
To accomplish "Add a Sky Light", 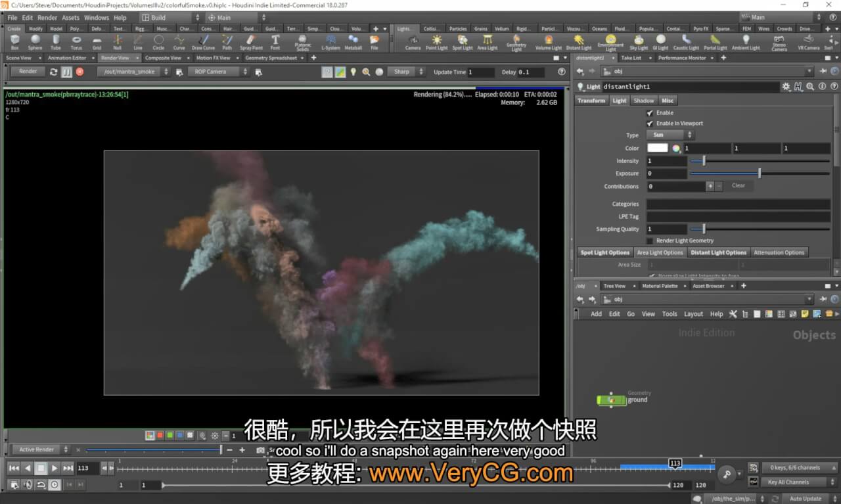I will 639,42.
